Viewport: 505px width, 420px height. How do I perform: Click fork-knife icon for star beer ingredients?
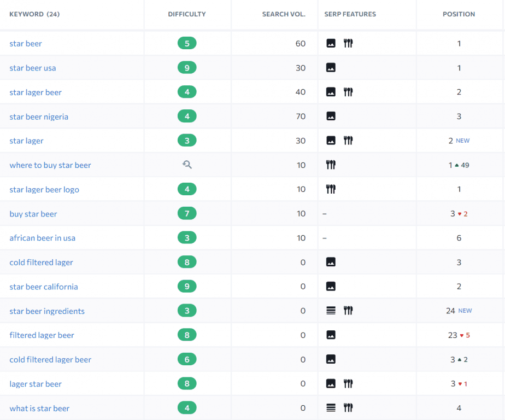click(348, 311)
